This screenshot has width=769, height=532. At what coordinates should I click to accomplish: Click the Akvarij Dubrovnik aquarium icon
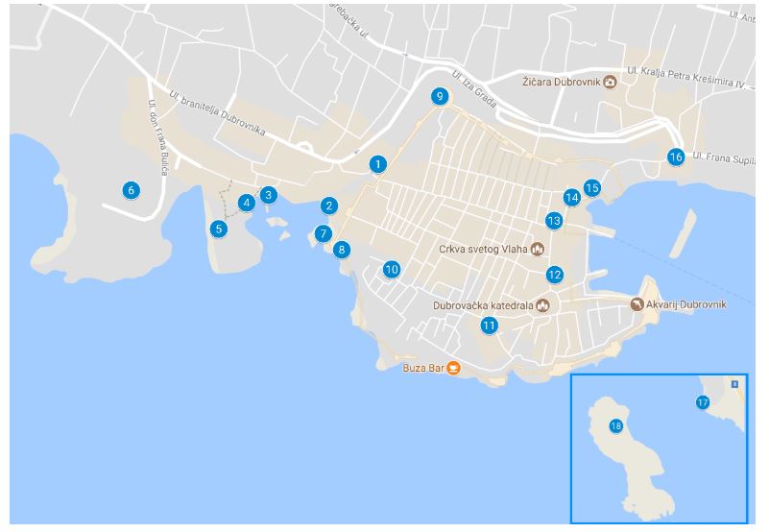pyautogui.click(x=637, y=304)
